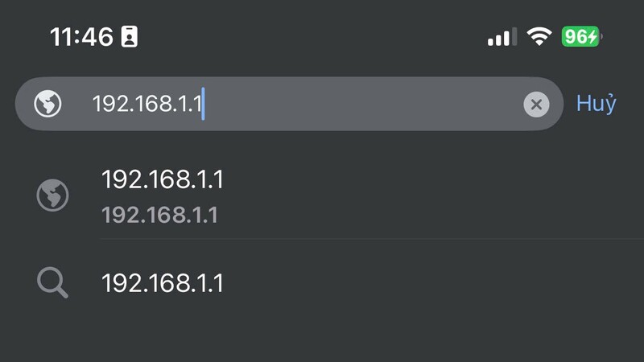Tap the magnifier icon of the search suggestion
The image size is (644, 362).
coord(52,282)
